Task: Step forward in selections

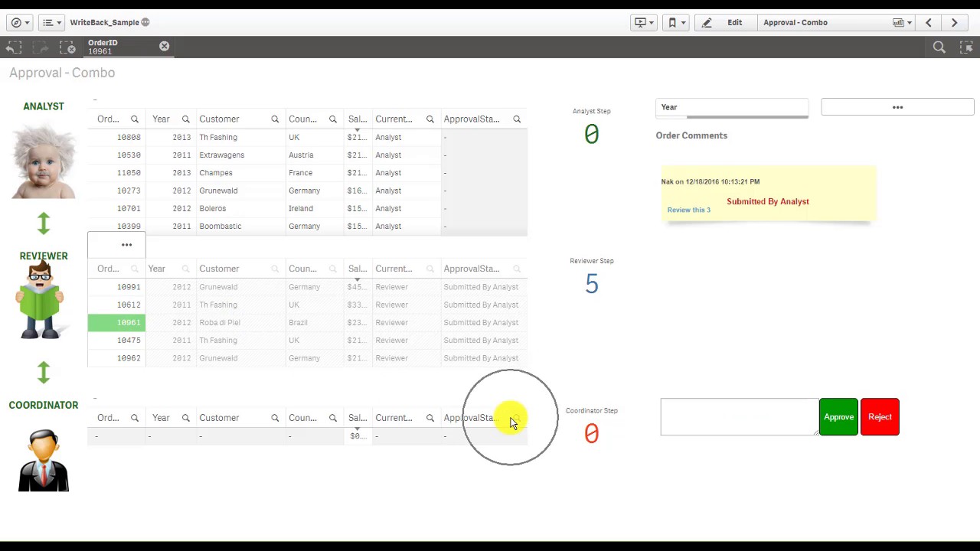Action: [x=42, y=47]
